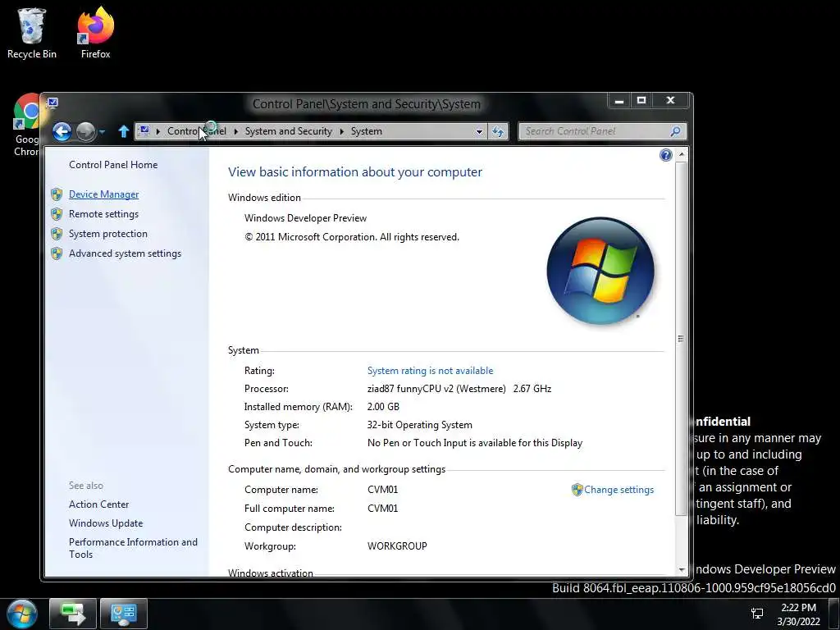Open Google Chrome desktop shortcut

click(x=26, y=126)
